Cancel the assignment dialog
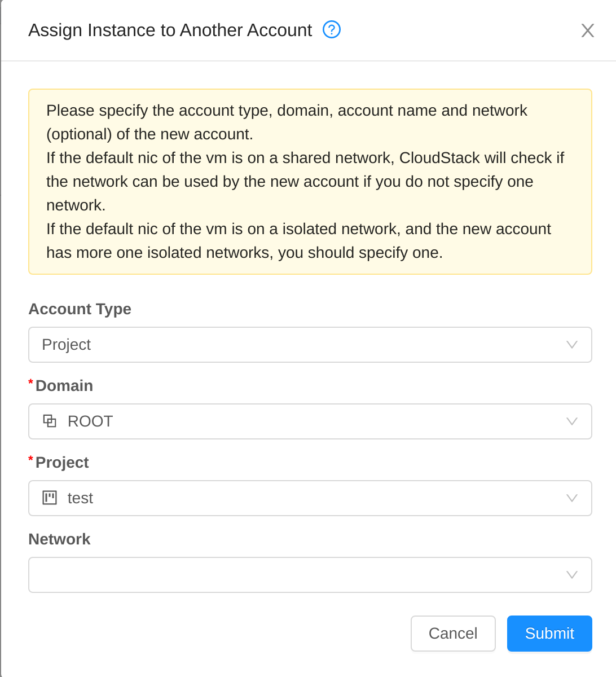 pyautogui.click(x=453, y=633)
